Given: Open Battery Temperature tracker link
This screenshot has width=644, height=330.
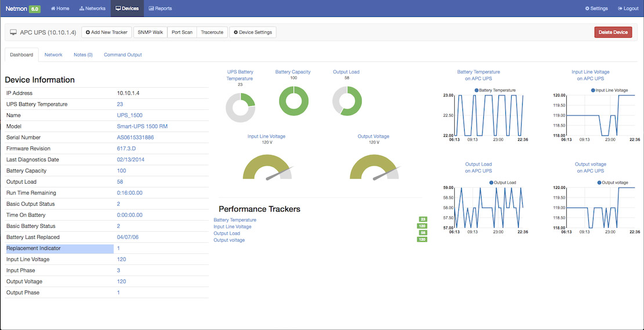Looking at the screenshot, I should click(x=235, y=220).
